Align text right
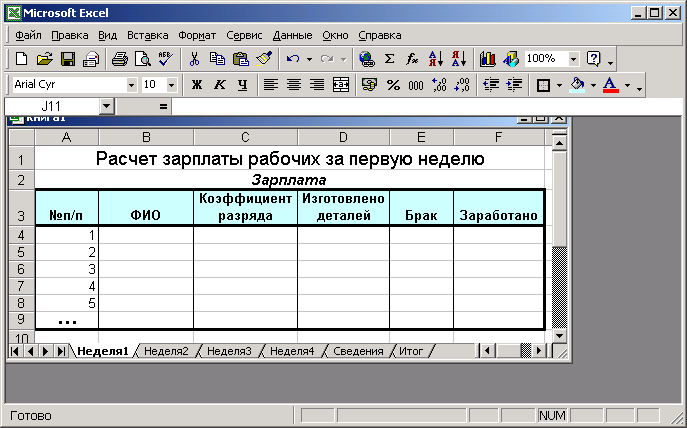The width and height of the screenshot is (687, 428). coord(317,85)
